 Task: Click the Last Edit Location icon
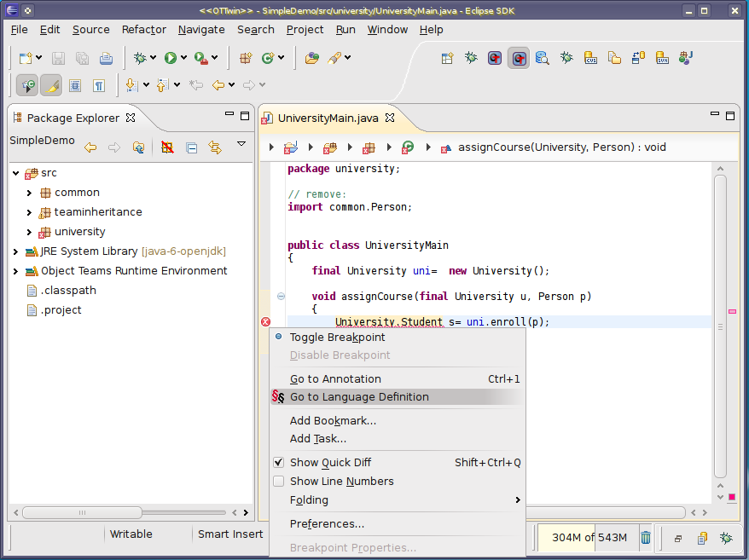pos(196,85)
